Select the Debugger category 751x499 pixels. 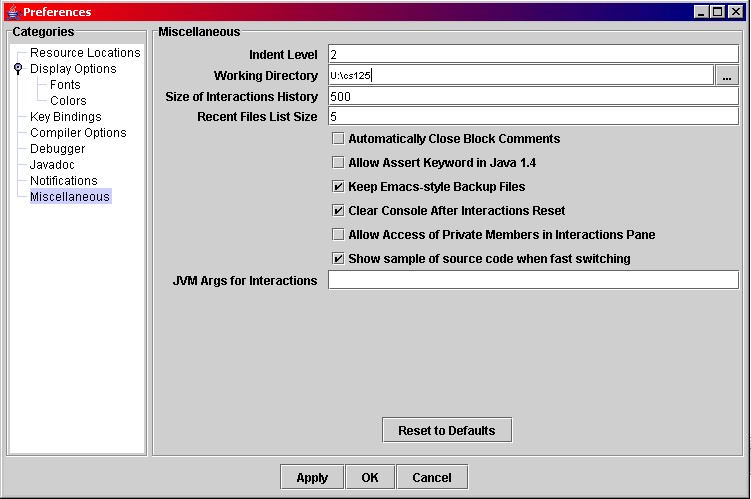pyautogui.click(x=57, y=149)
